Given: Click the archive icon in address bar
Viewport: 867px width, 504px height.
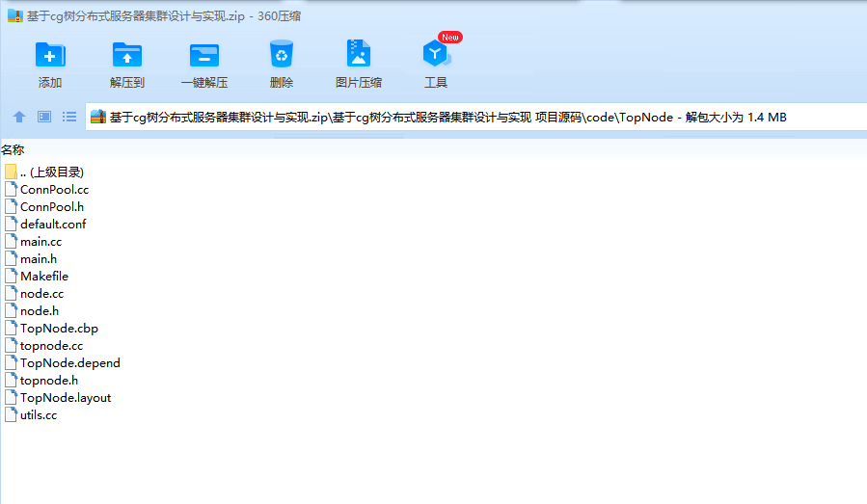Looking at the screenshot, I should click(97, 117).
